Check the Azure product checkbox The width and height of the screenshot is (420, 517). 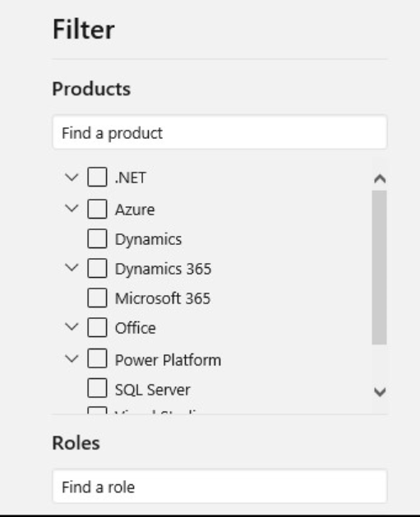[97, 209]
